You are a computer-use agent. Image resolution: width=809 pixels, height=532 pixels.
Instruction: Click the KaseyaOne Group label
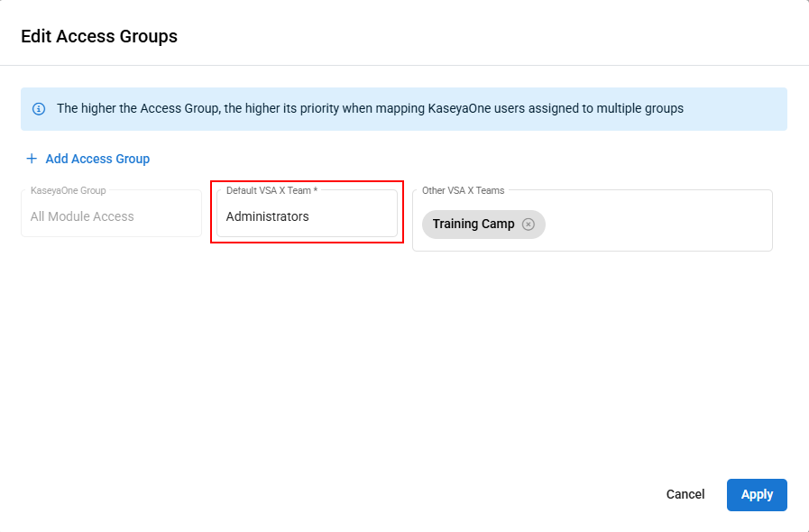(68, 190)
